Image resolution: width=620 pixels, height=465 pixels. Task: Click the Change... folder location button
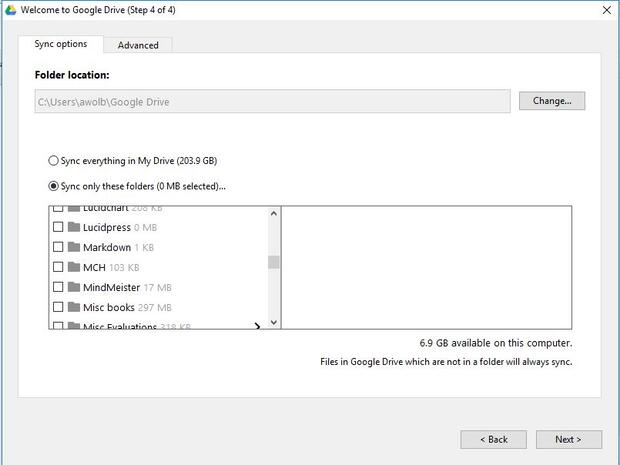point(552,101)
